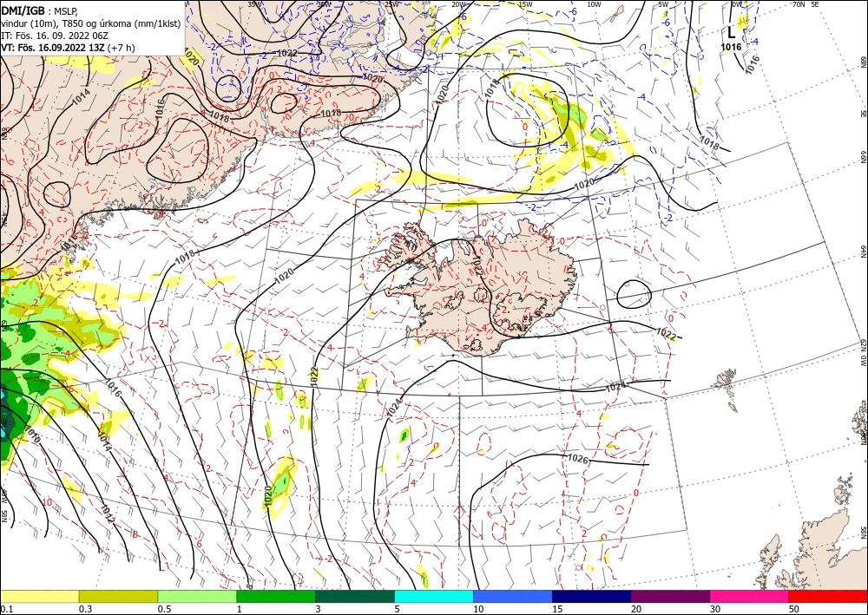Click the 64N latitude label on right edge
Screen dimensions: 868x615
(x=863, y=252)
